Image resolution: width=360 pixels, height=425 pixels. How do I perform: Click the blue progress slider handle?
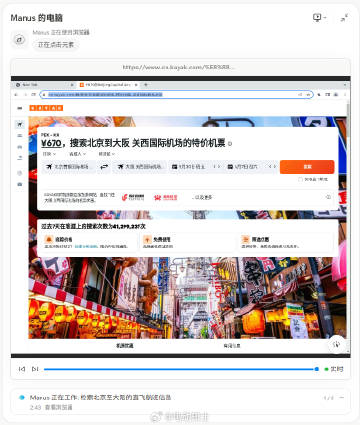pyautogui.click(x=317, y=369)
